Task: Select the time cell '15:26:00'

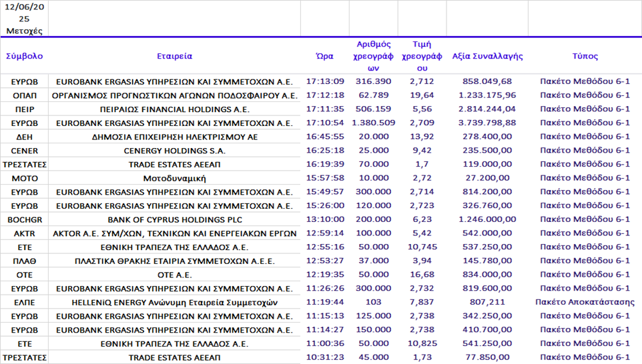Action: click(325, 206)
